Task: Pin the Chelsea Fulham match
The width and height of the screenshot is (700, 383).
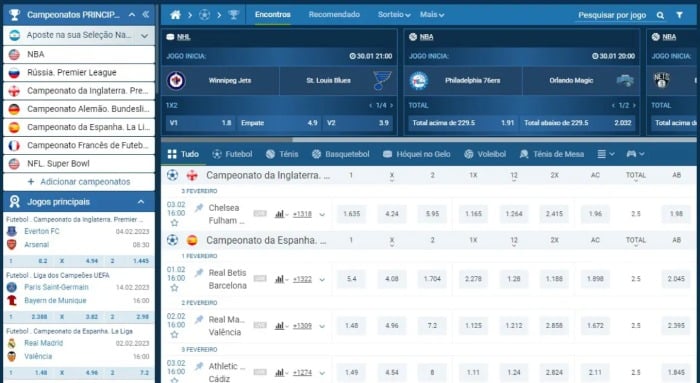Action: pos(199,208)
